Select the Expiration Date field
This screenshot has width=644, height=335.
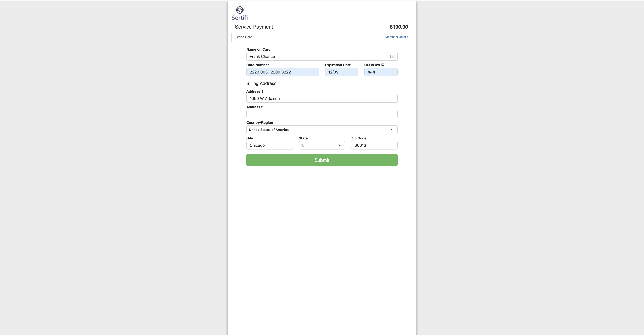coord(341,72)
